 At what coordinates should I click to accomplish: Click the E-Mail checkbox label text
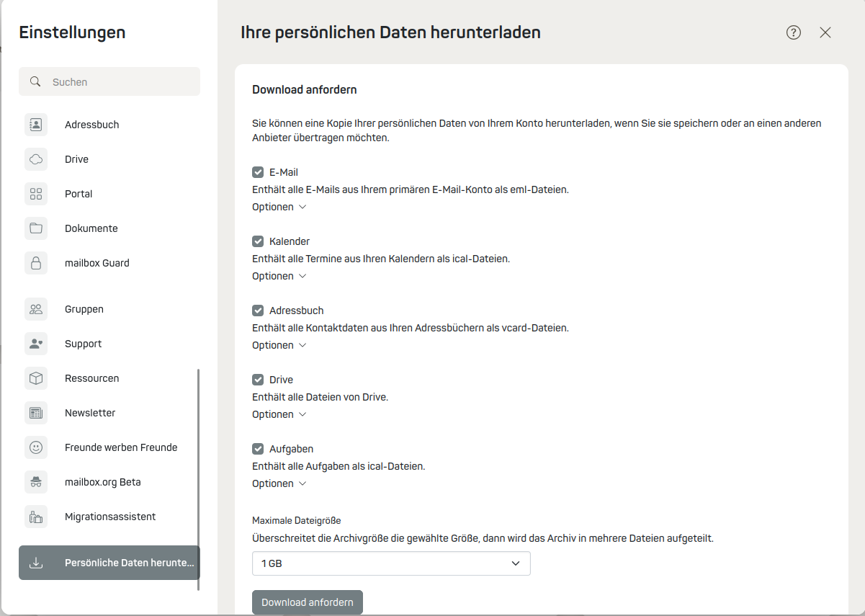point(284,172)
